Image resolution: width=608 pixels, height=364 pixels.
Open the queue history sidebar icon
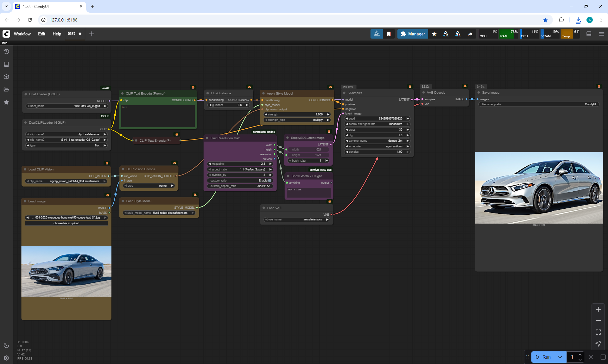point(6,52)
